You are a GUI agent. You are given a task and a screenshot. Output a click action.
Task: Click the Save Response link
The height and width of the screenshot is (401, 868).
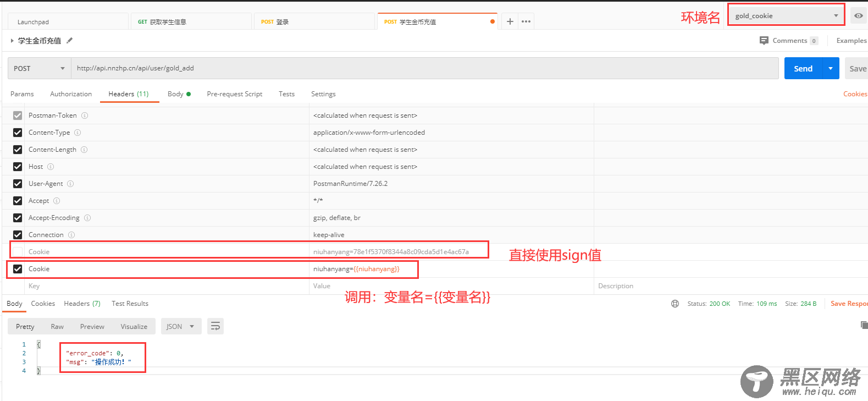[849, 304]
